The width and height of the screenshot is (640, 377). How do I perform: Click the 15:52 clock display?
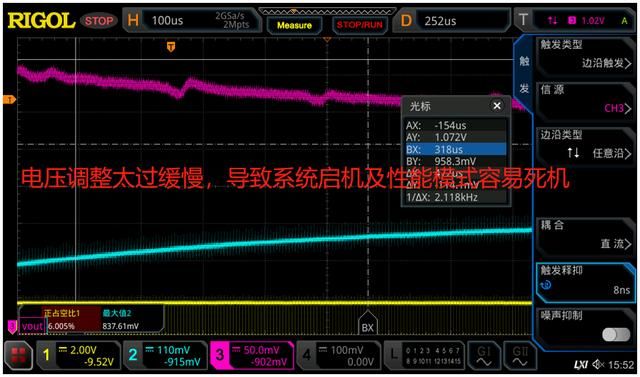point(621,365)
